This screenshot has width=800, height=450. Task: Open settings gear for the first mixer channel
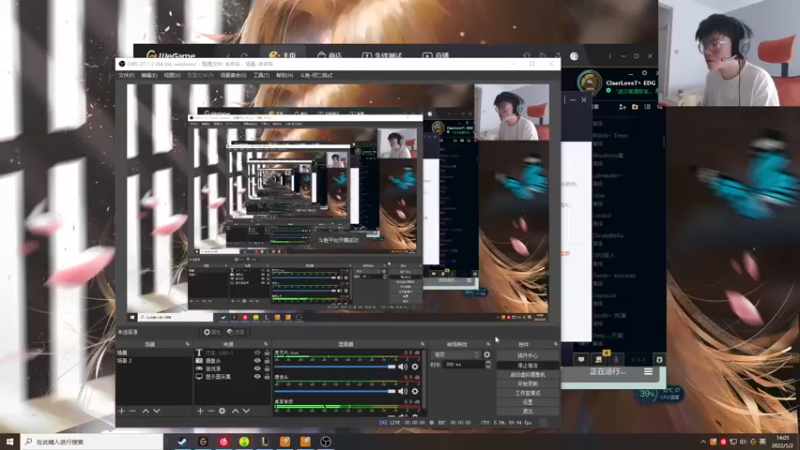[415, 367]
